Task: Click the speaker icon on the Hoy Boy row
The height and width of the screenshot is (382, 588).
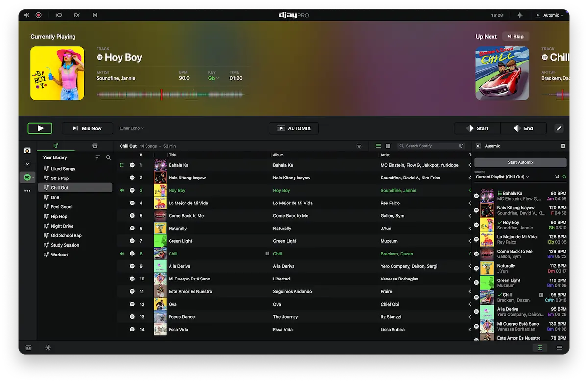Action: pos(122,191)
